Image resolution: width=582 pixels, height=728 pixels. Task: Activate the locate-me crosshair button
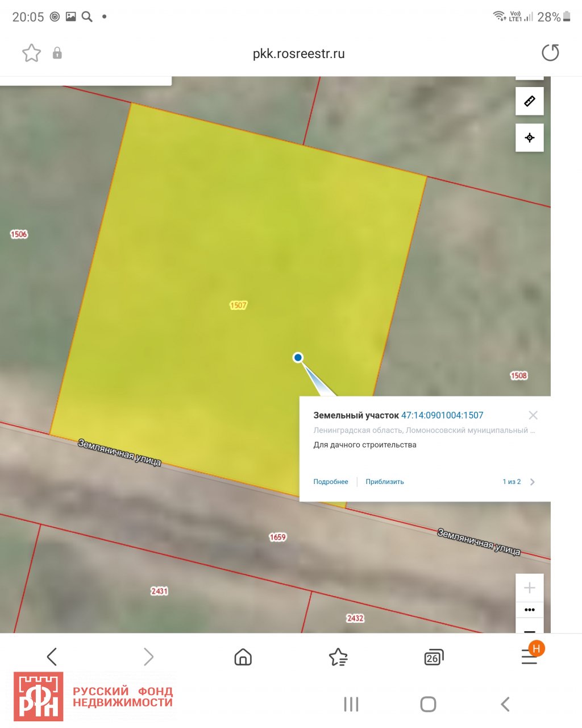(x=530, y=138)
